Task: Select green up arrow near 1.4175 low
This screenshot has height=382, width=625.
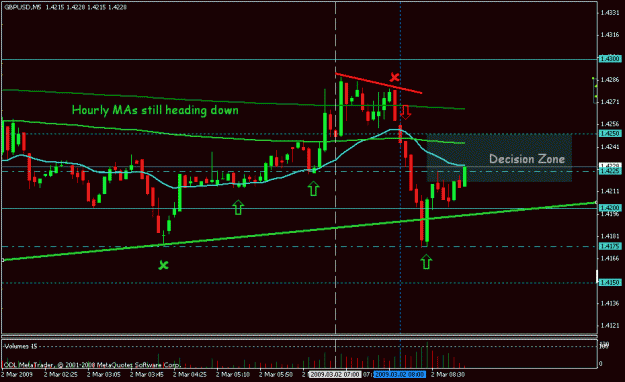Action: pos(426,262)
